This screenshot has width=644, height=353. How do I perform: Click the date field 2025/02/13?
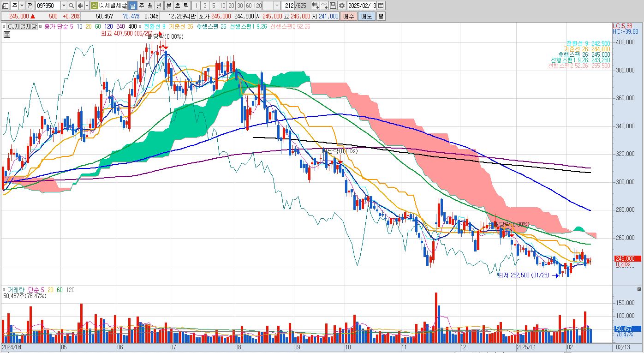(x=362, y=6)
